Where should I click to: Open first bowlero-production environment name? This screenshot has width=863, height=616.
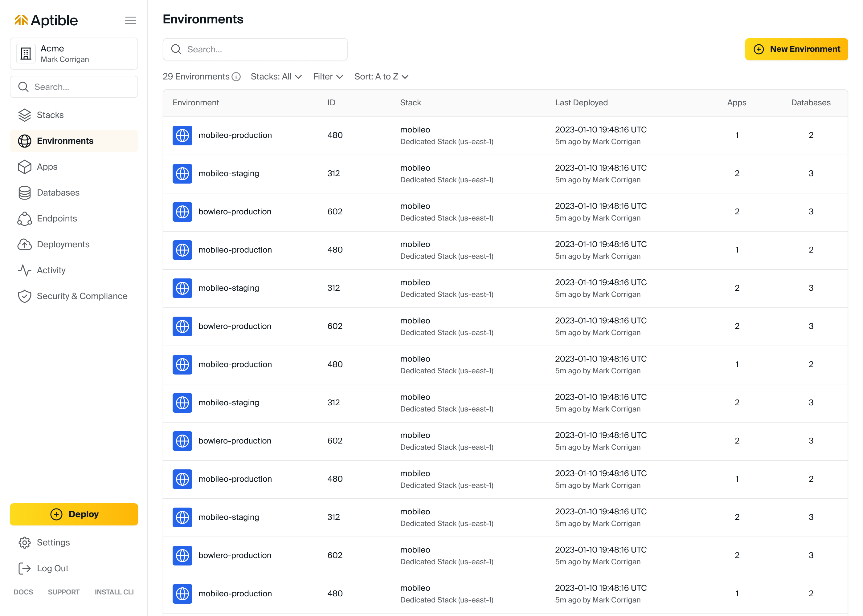pyautogui.click(x=235, y=212)
